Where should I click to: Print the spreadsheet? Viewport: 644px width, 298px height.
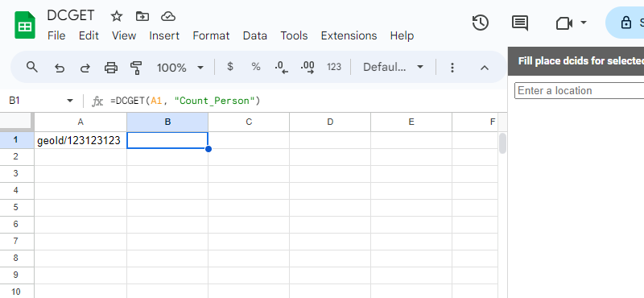[111, 68]
